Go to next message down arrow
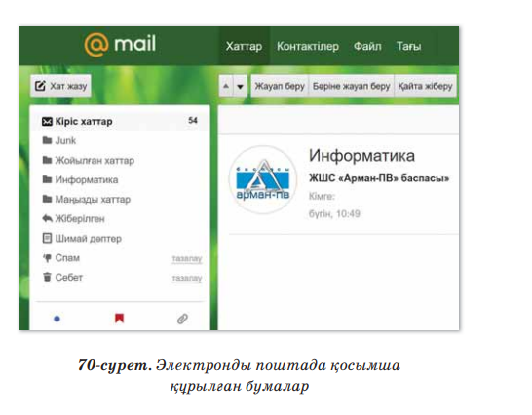Image resolution: width=532 pixels, height=415 pixels. coord(241,86)
